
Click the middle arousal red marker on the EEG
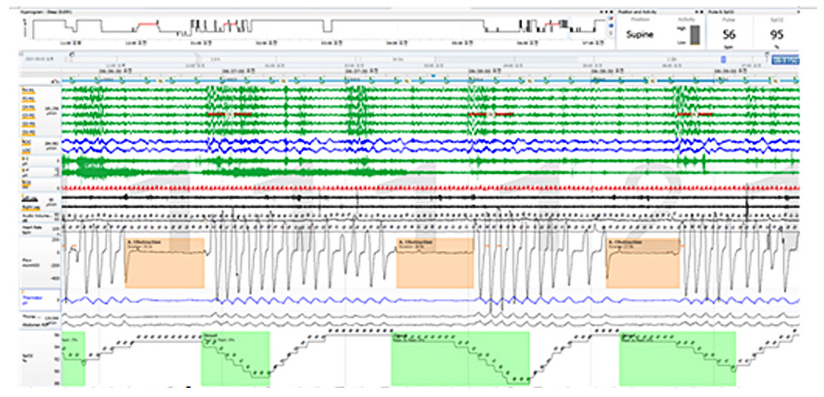490,114
